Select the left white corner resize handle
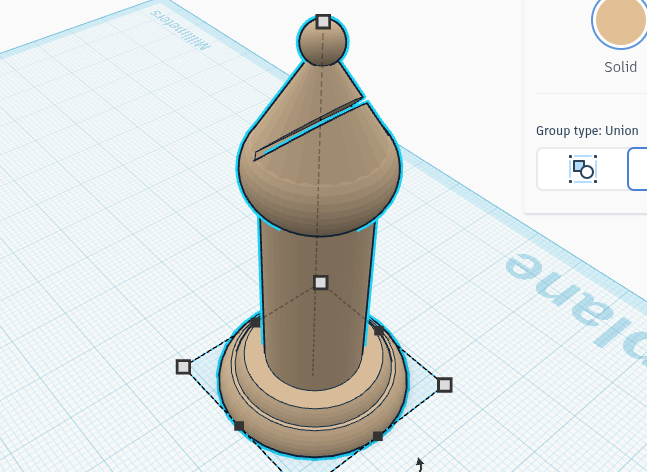The height and width of the screenshot is (472, 647). [183, 367]
